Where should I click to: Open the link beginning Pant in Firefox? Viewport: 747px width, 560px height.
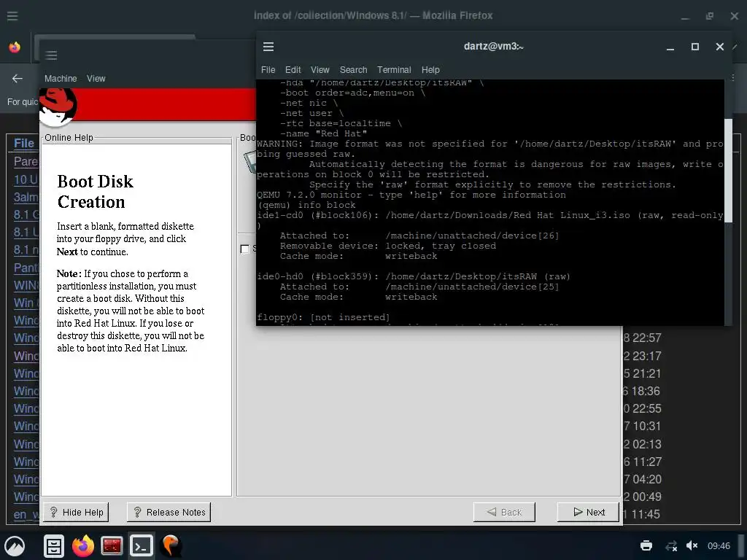point(26,268)
